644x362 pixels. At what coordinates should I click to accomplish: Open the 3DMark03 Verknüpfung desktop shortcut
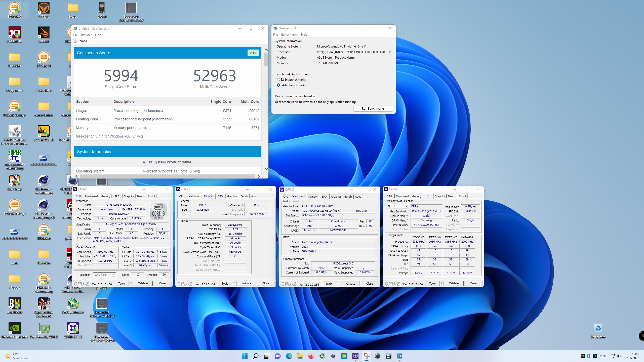(x=44, y=283)
